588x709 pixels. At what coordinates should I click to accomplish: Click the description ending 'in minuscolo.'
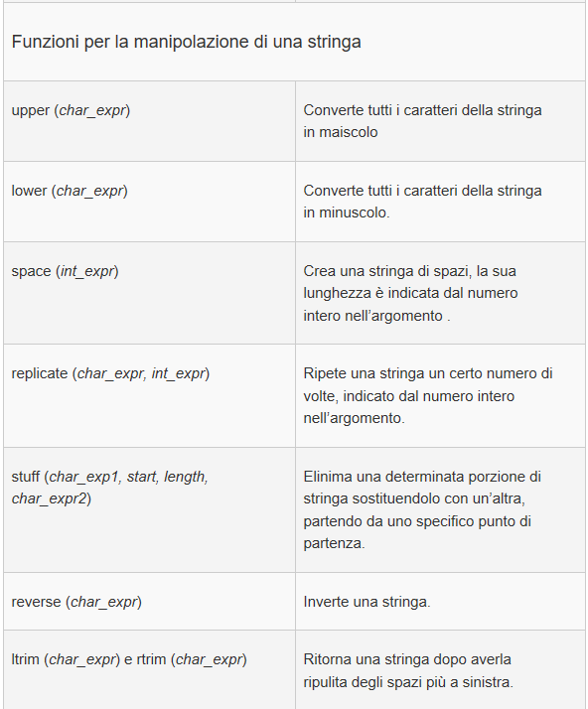pos(422,202)
